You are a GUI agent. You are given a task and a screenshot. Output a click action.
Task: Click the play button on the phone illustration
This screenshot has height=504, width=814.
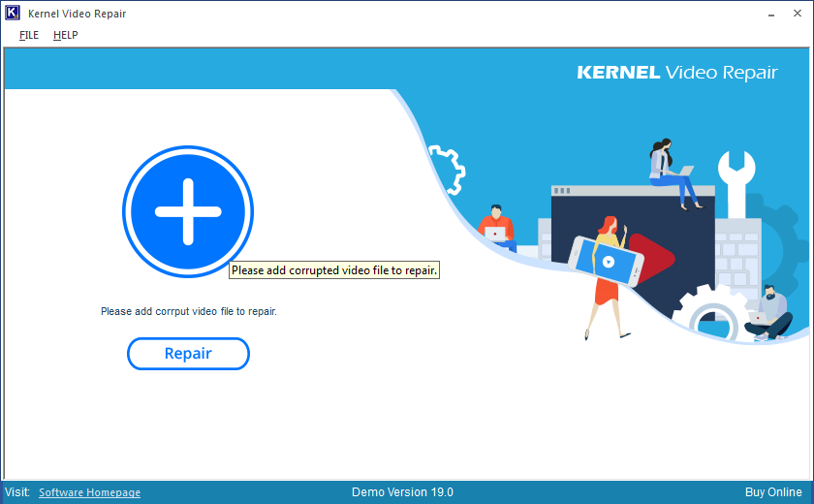608,261
